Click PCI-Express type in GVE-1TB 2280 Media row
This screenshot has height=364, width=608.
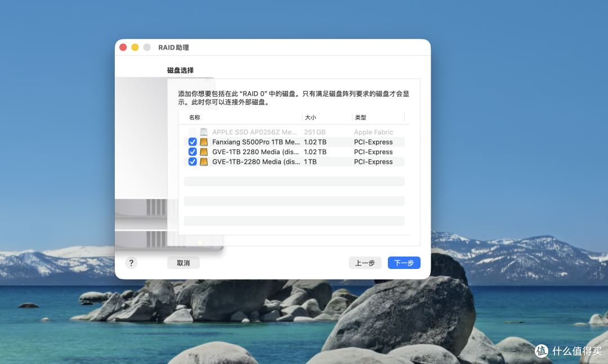(373, 152)
